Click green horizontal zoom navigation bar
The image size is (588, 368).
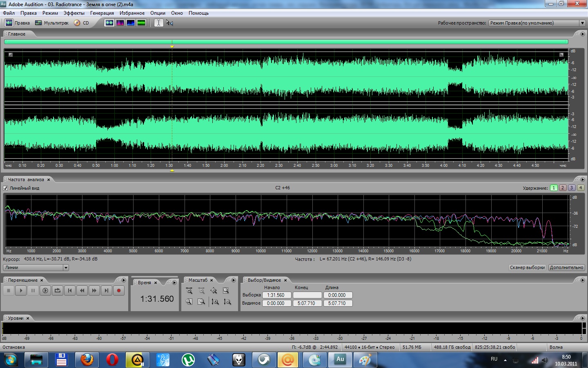click(286, 42)
